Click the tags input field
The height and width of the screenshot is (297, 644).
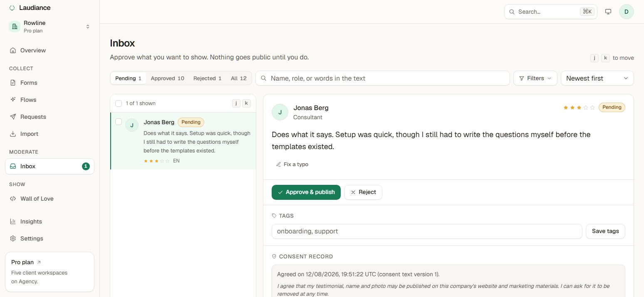(x=427, y=231)
